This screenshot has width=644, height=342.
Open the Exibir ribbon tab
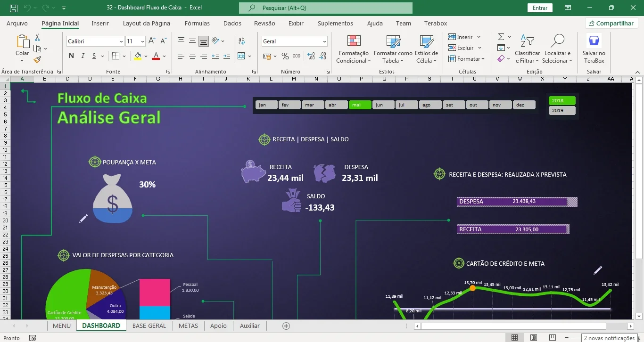pos(296,24)
